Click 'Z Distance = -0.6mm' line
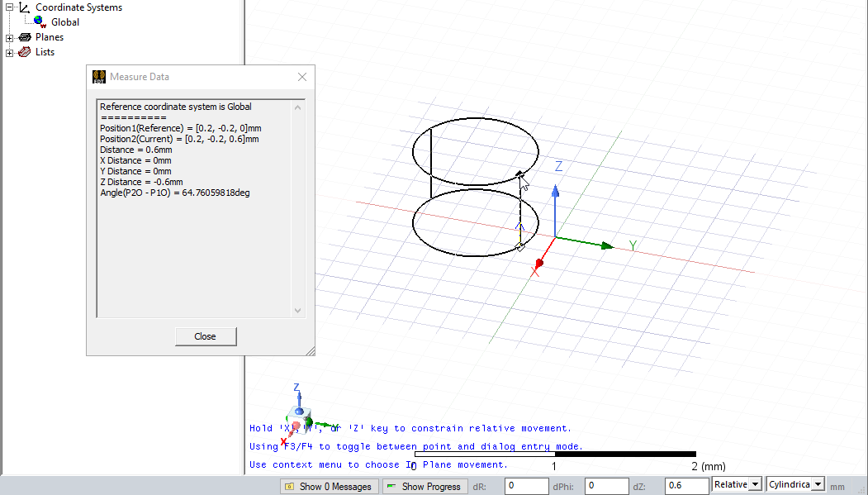Screen dimensions: 868x495 coord(141,182)
